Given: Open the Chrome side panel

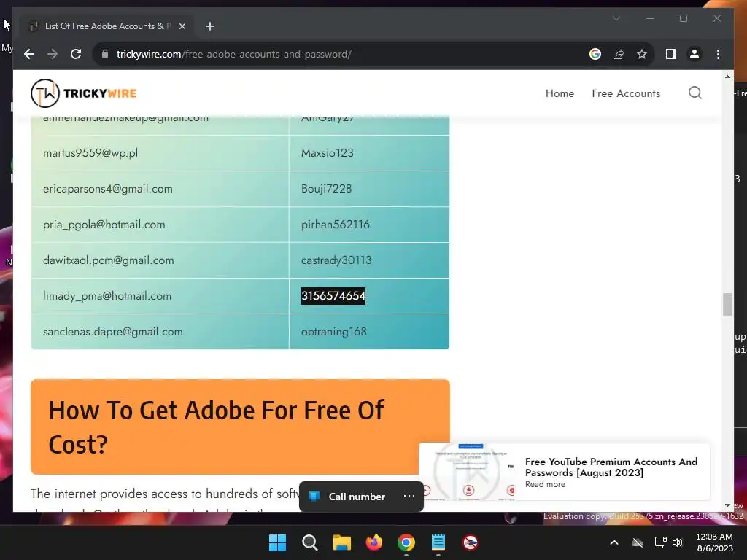Looking at the screenshot, I should 671,54.
